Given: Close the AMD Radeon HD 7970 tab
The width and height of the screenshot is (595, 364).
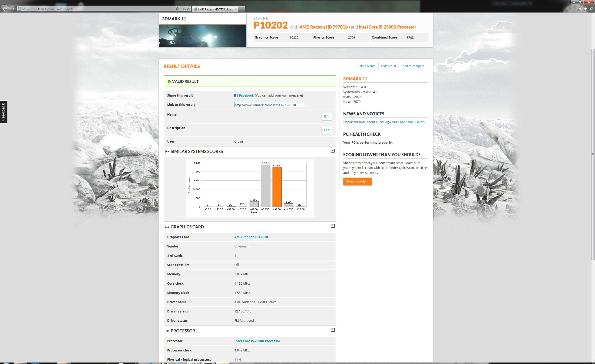Looking at the screenshot, I should (236, 9).
